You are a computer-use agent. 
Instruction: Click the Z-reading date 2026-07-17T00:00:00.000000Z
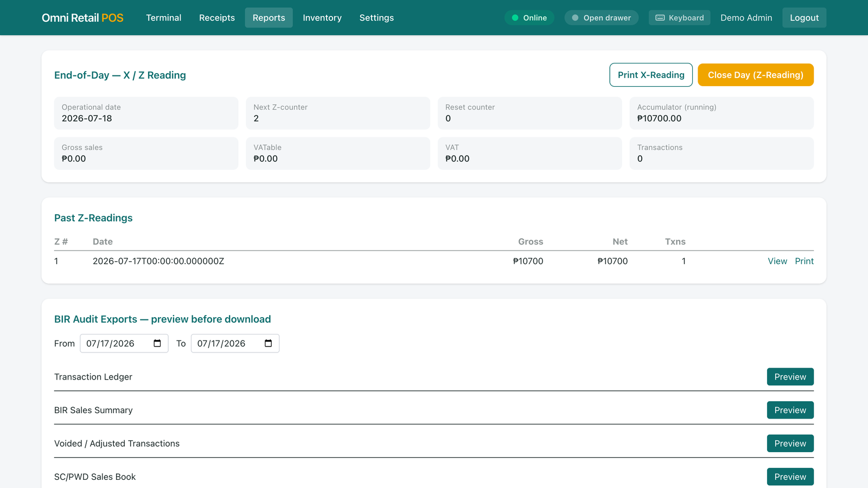pyautogui.click(x=158, y=261)
